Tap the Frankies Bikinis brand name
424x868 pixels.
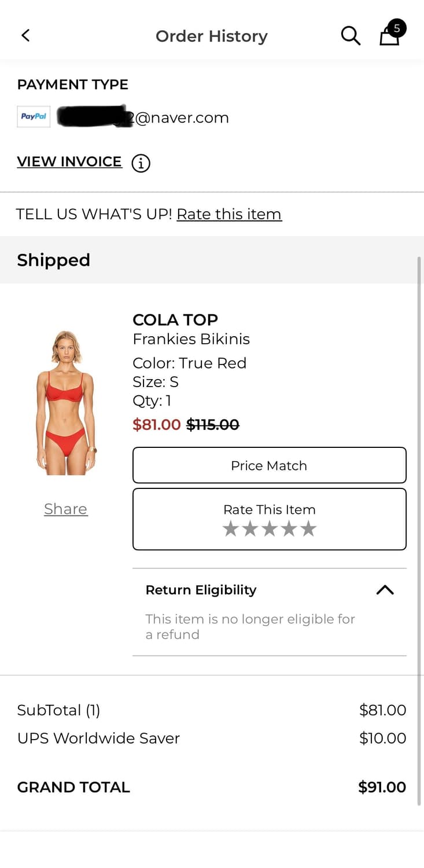click(191, 339)
